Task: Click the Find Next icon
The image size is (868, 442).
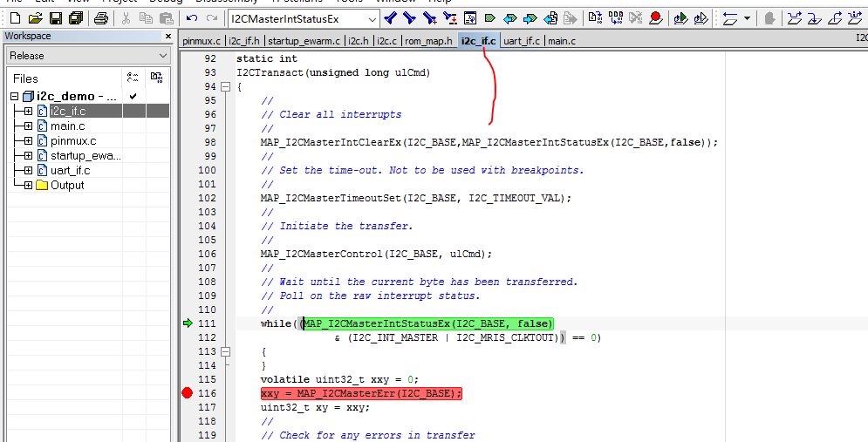Action: 410,18
